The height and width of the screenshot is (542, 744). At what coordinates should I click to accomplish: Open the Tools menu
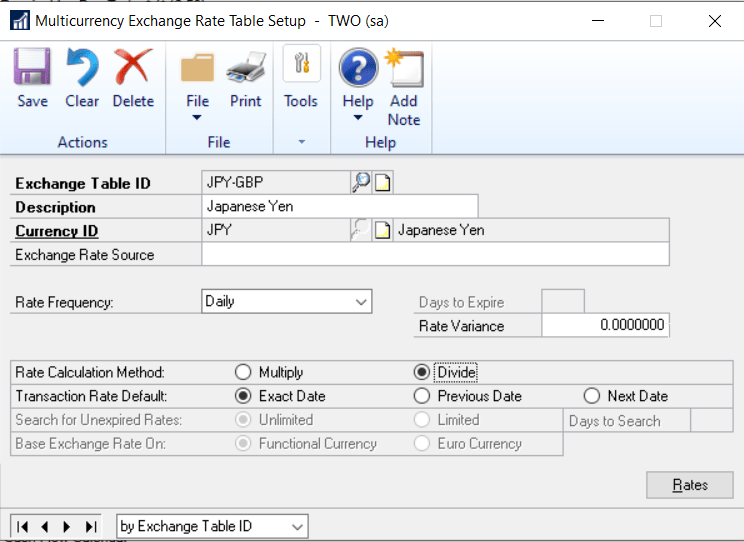(300, 80)
